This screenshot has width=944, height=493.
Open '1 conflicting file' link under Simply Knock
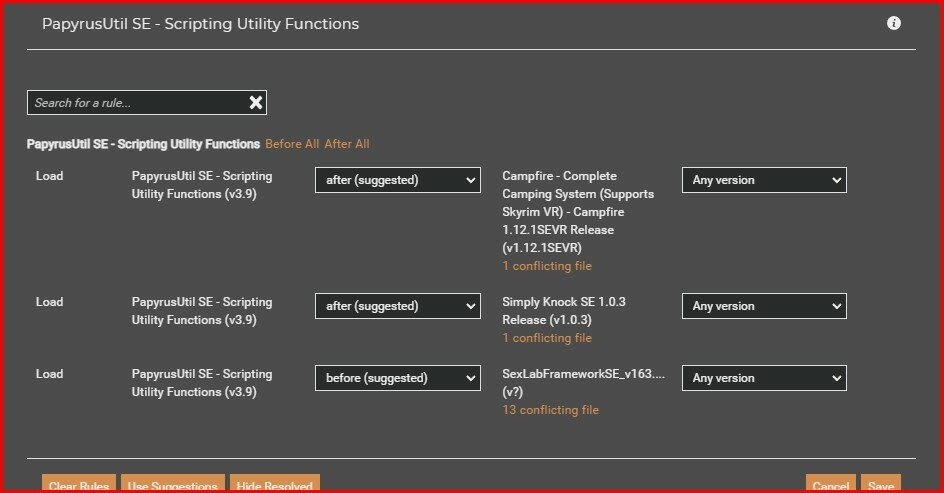547,338
